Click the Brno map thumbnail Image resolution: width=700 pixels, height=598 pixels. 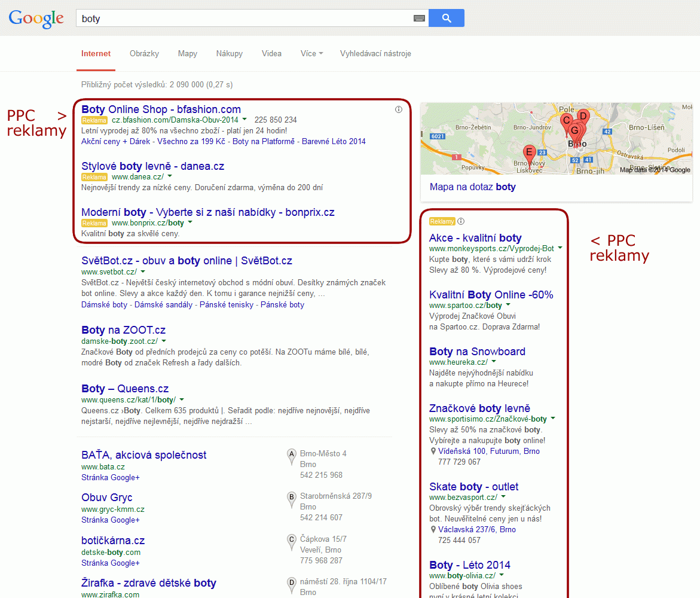click(556, 139)
